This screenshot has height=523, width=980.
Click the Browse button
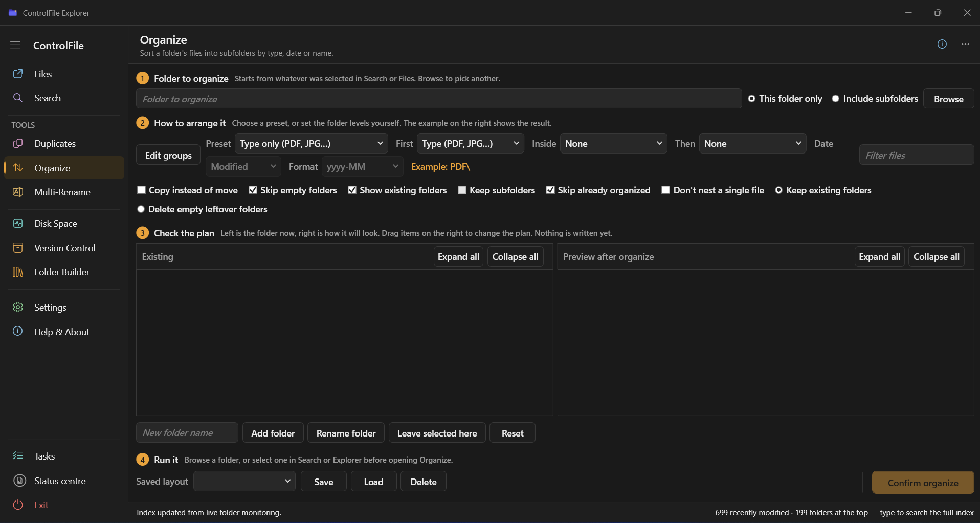(948, 99)
